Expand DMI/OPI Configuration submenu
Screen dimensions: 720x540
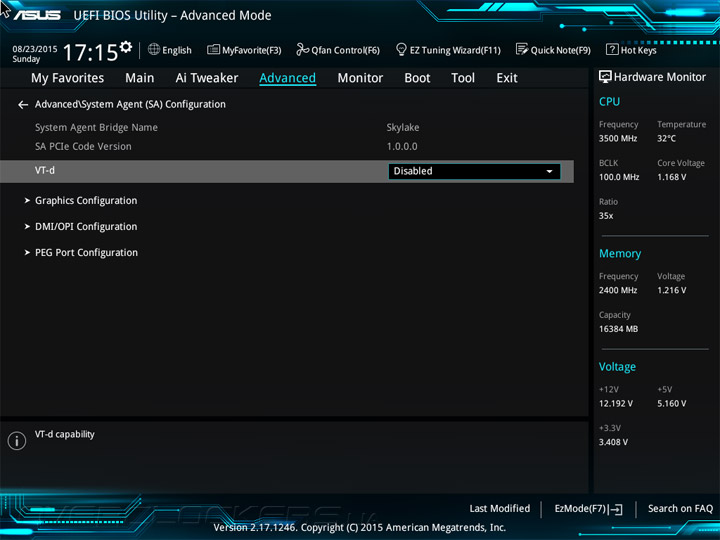(86, 227)
